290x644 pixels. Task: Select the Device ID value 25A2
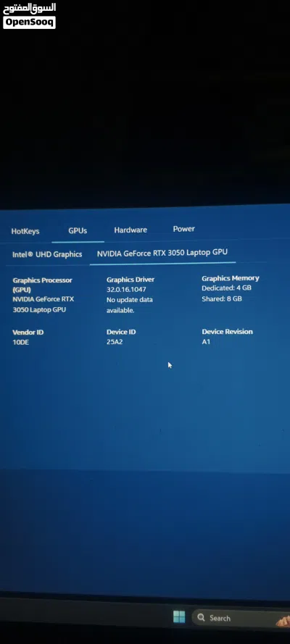pyautogui.click(x=115, y=341)
